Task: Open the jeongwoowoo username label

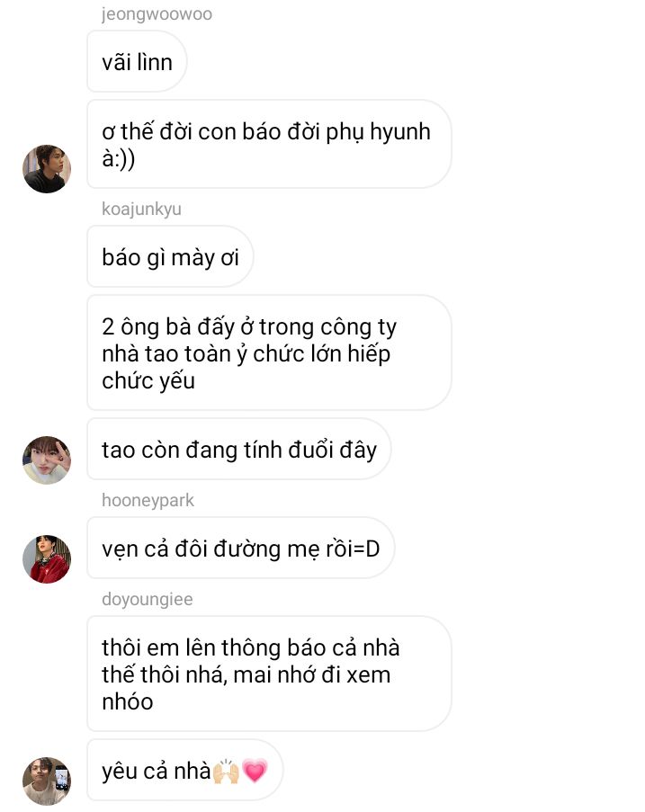Action: pyautogui.click(x=157, y=14)
